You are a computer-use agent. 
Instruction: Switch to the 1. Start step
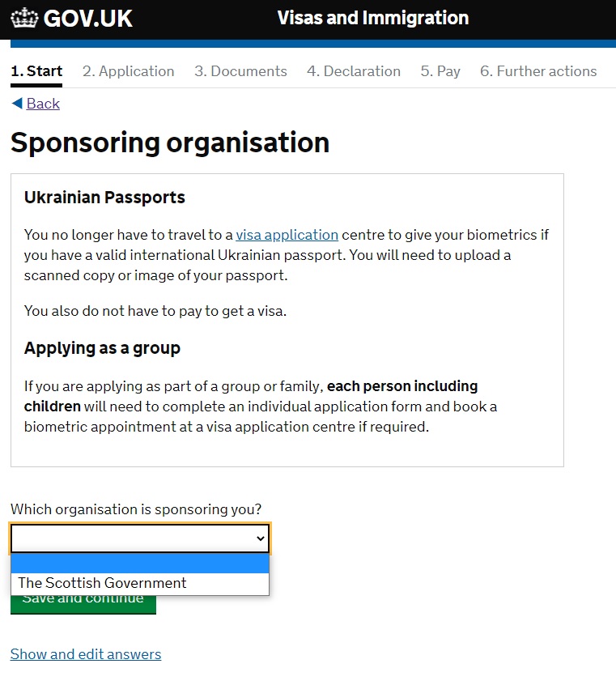click(36, 71)
